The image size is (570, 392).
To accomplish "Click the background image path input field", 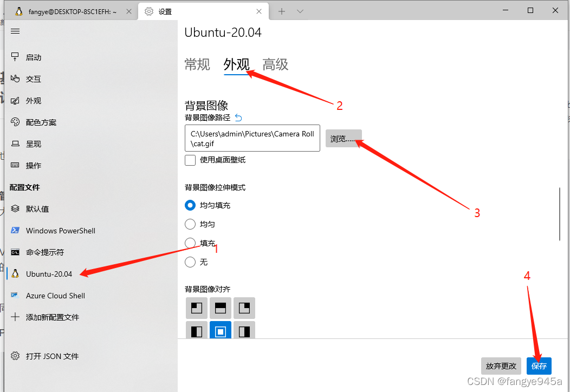I will pos(252,138).
